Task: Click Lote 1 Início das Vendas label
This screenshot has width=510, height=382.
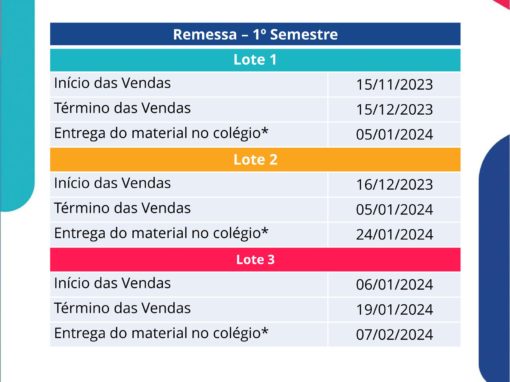Action: [x=112, y=83]
